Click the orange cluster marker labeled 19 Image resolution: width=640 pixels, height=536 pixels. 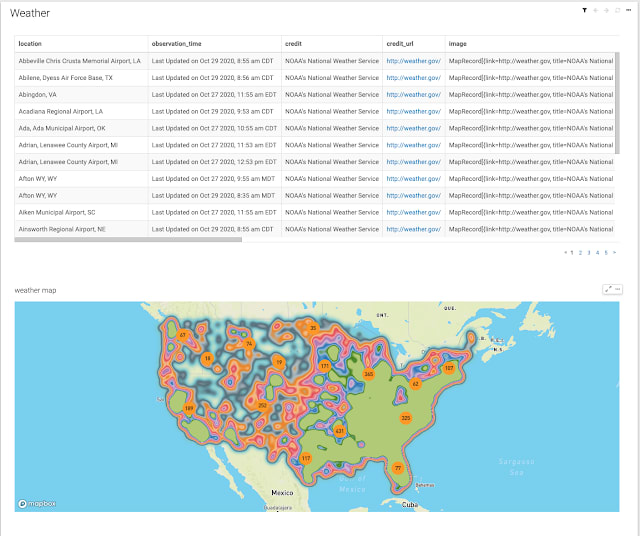(x=279, y=362)
